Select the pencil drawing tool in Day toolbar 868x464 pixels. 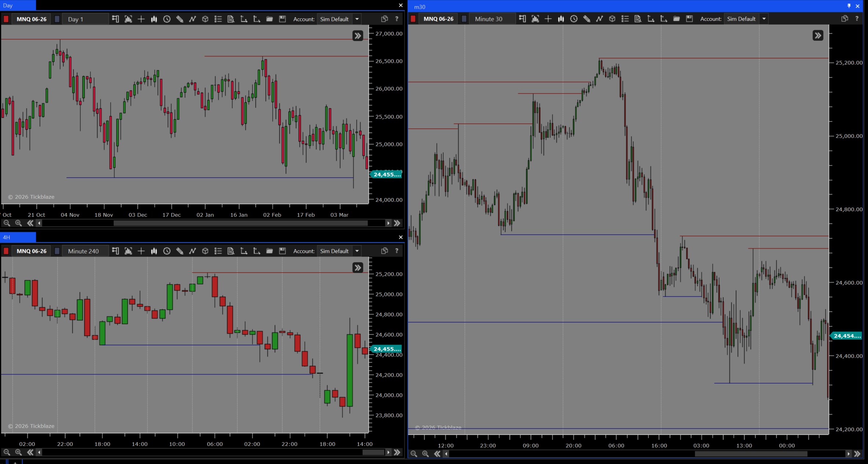point(179,19)
